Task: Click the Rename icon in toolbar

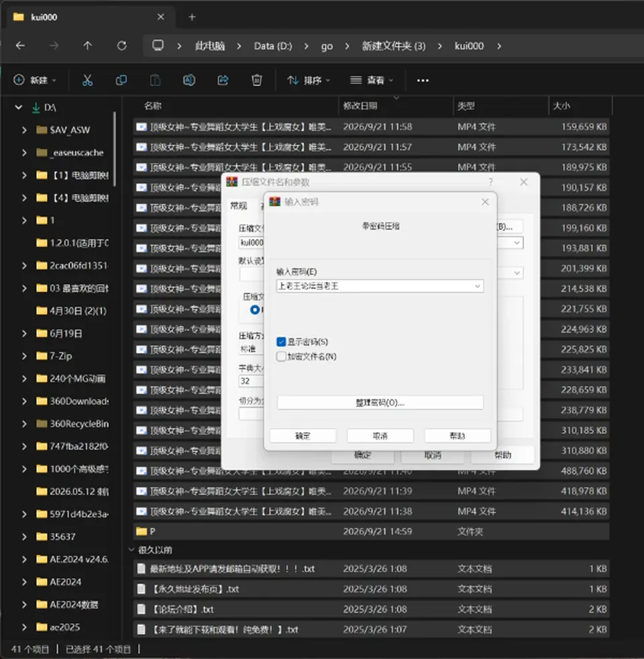Action: point(189,80)
